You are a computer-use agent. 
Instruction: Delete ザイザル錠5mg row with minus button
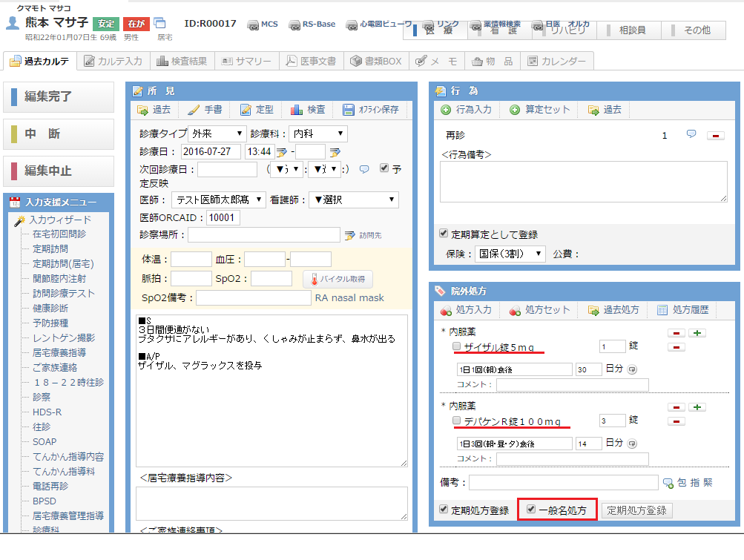676,347
